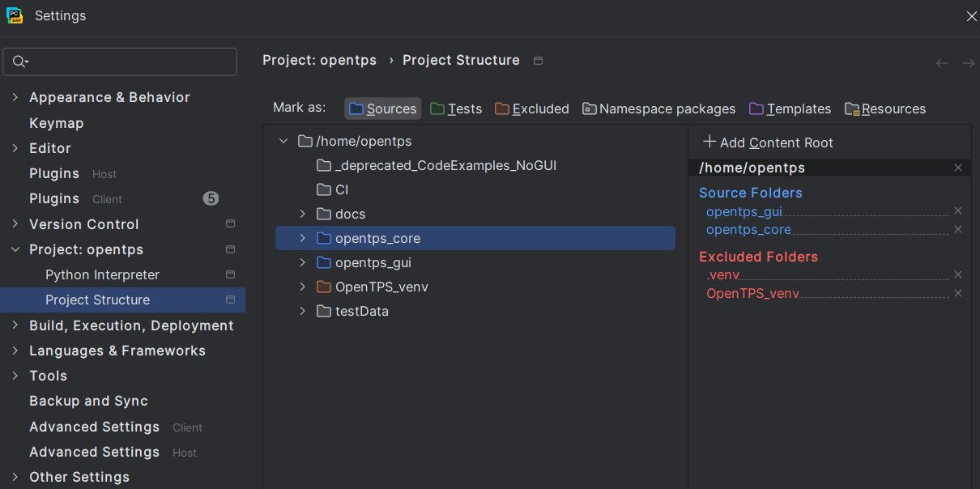
Task: Go back using the left arrow icon
Action: tap(942, 63)
